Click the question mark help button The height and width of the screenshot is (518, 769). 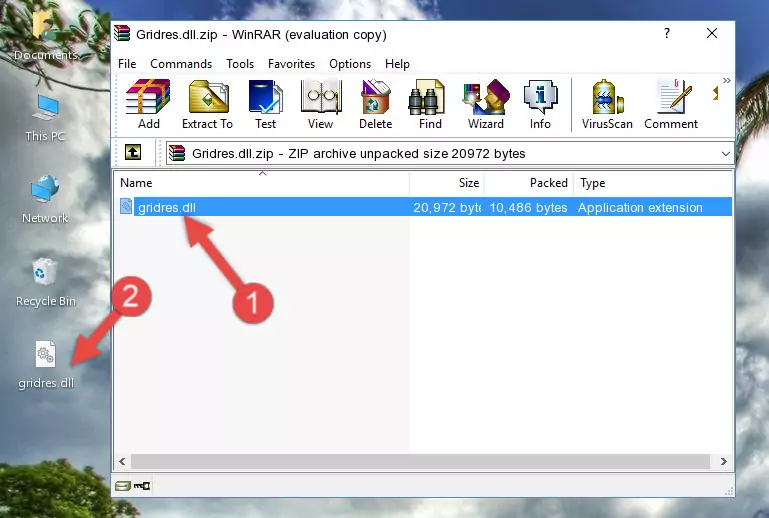click(666, 33)
